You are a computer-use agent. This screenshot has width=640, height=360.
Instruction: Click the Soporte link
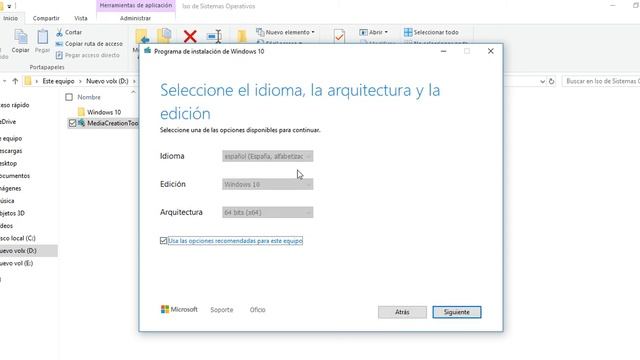222,310
